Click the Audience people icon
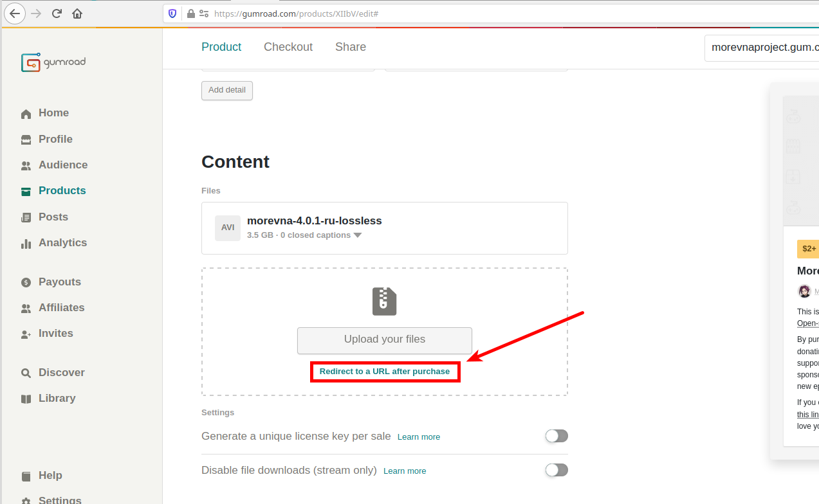Screen dimensions: 819x504 (26, 165)
